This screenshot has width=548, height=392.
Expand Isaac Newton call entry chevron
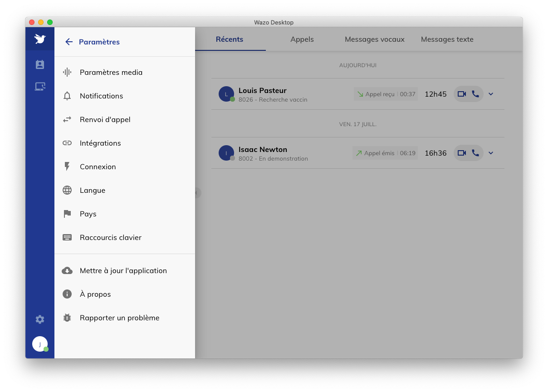pos(491,153)
